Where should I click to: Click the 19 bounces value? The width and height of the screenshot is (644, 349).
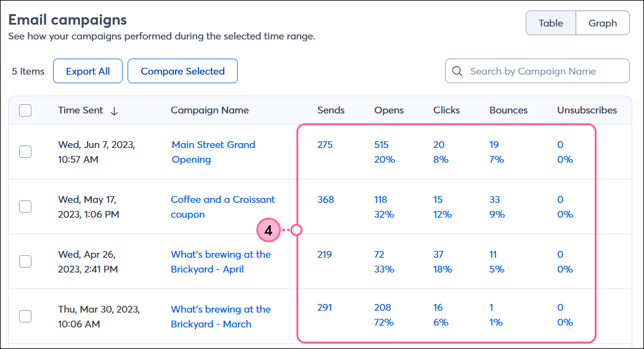pos(494,145)
